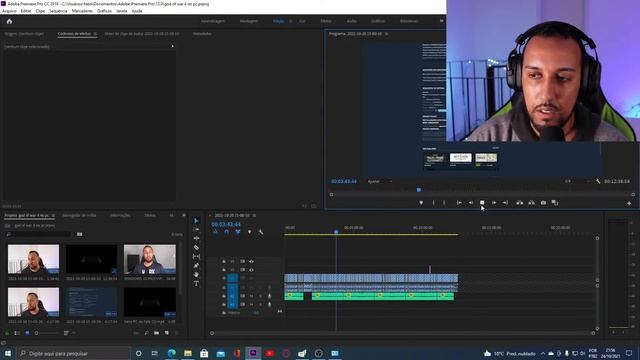Select the Selection arrow tool
Viewport: 640px width, 360px height.
196,220
